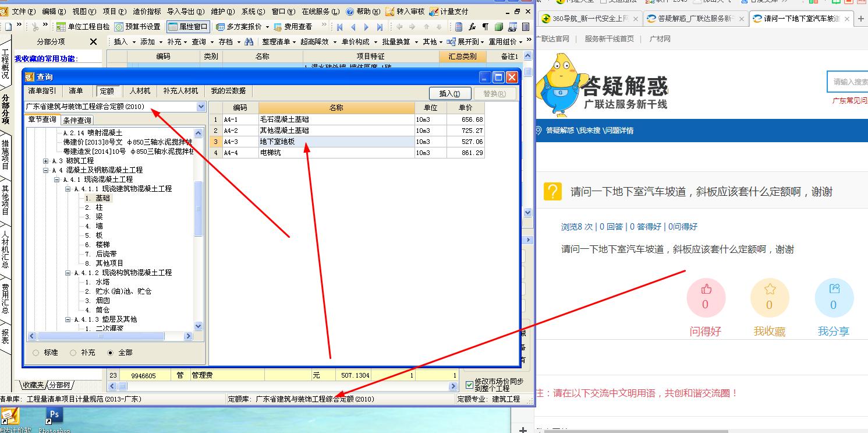
Task: Select the 补充 radio button
Action: click(x=73, y=353)
